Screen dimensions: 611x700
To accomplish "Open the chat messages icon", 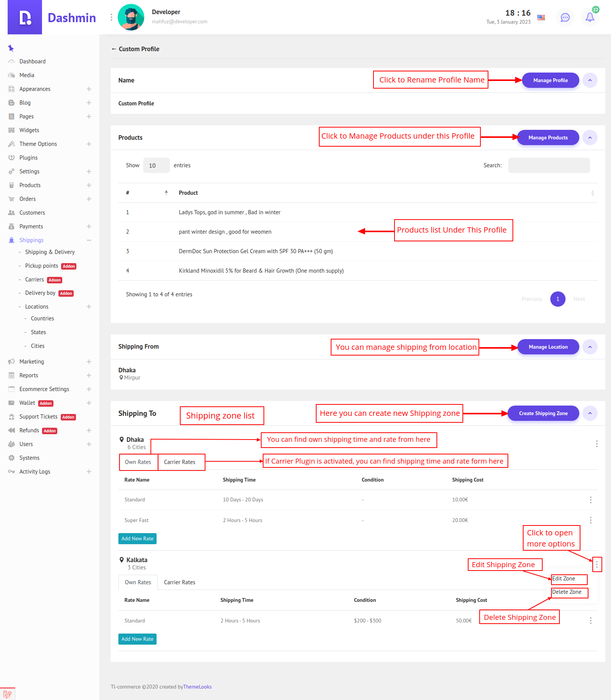I will tap(565, 17).
